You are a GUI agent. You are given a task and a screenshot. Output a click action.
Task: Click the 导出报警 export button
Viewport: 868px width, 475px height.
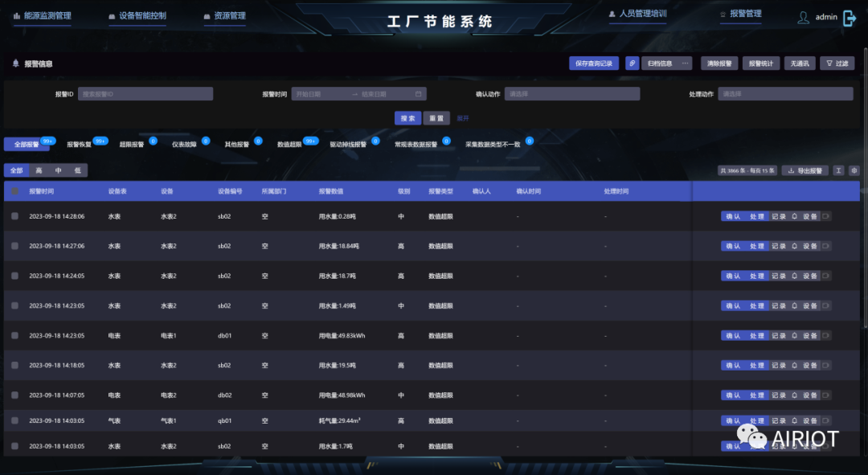(805, 170)
